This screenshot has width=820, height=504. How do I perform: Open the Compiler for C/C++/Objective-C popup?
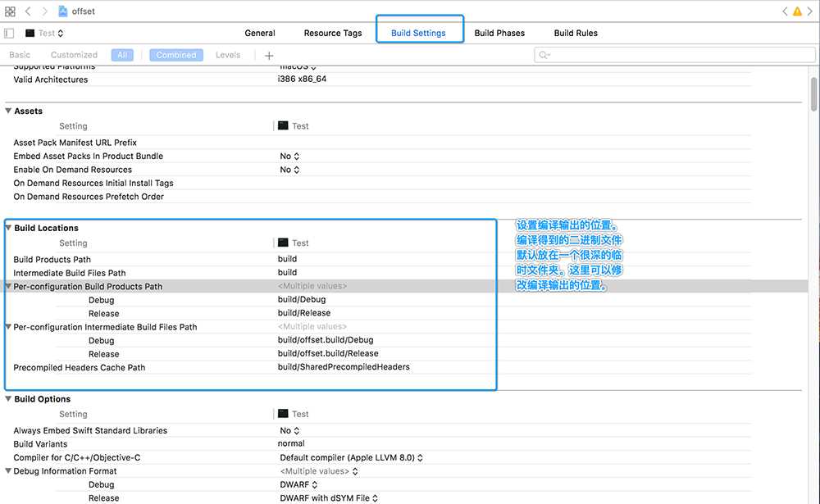click(352, 458)
